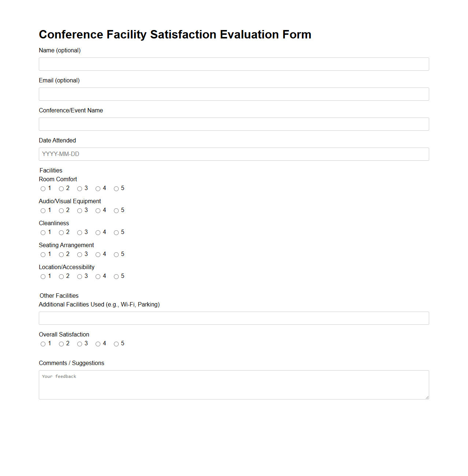Click the Date Attended field
Viewport: 468px width, 476px height.
pos(234,154)
